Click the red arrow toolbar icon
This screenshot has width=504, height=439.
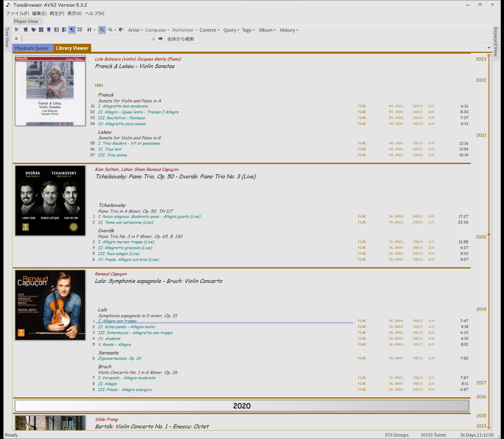point(121,30)
